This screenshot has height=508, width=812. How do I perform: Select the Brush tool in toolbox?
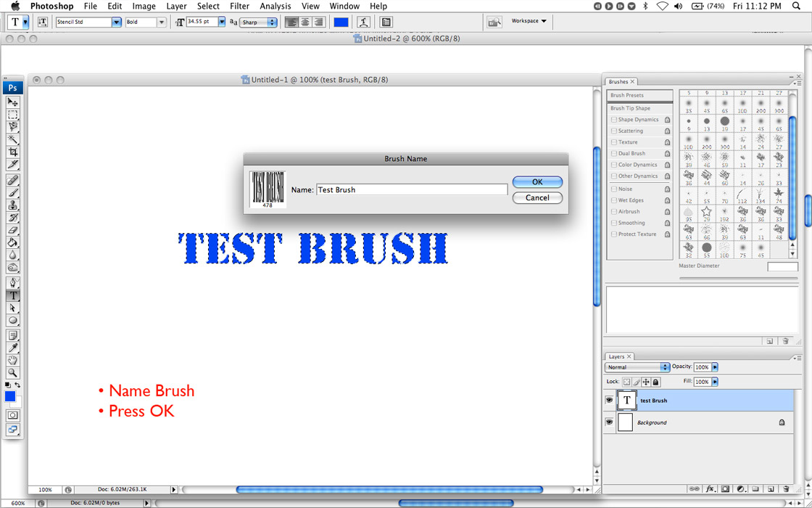[13, 193]
